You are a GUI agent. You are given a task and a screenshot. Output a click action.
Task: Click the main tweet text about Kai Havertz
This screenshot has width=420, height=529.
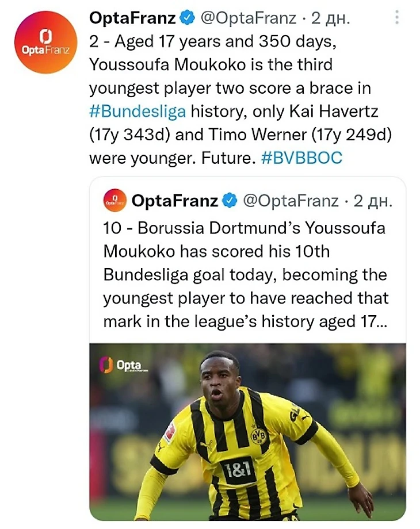(x=240, y=99)
